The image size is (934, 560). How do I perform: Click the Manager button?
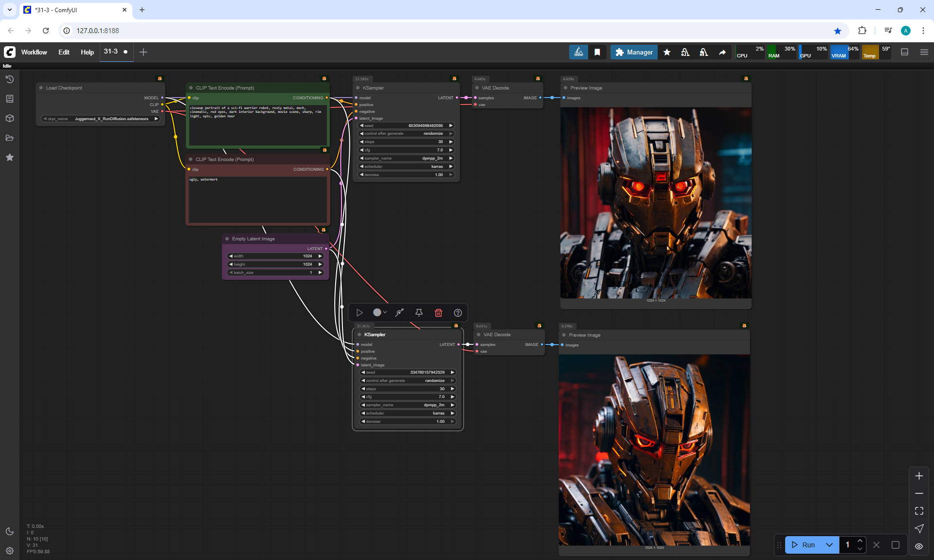[634, 52]
